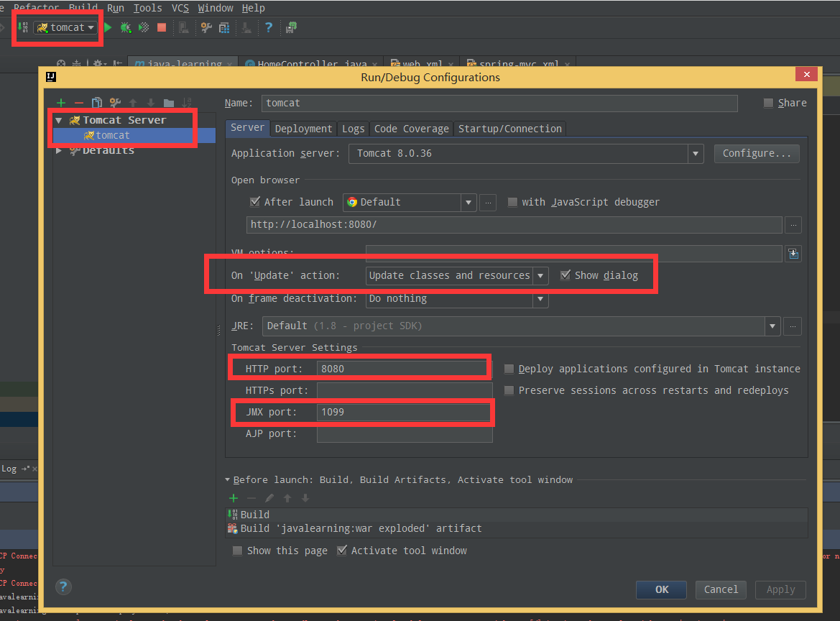Check the Show this page option
Screen dimensions: 840x621
point(237,551)
